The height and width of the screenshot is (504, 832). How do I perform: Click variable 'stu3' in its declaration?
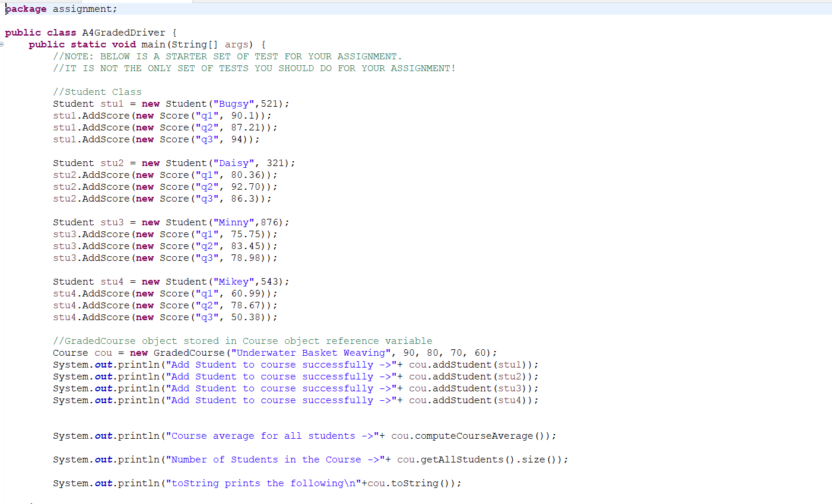coord(112,222)
